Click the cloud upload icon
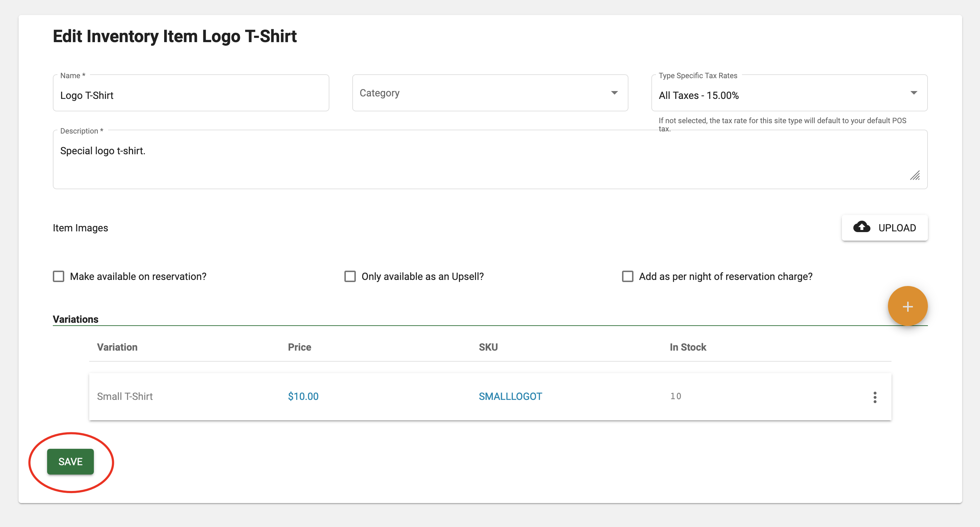Image resolution: width=980 pixels, height=527 pixels. tap(861, 227)
